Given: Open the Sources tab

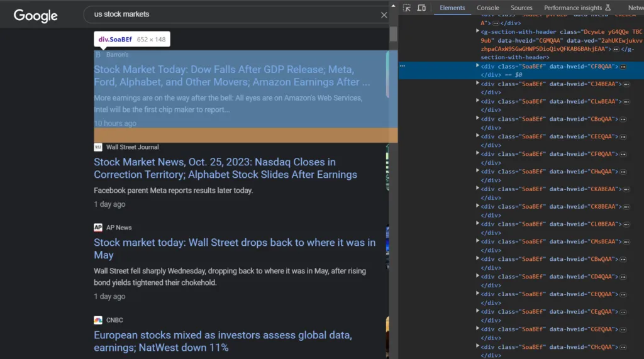Looking at the screenshot, I should (521, 8).
